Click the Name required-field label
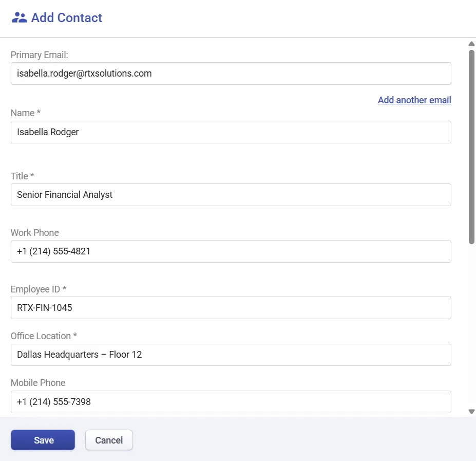Screen dimensions: 476x461 [x=25, y=113]
